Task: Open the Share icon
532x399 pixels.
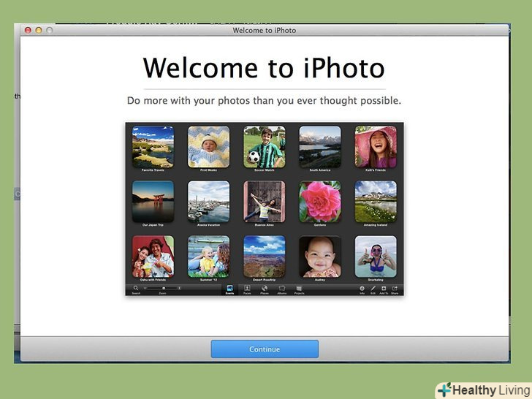Action: point(395,289)
